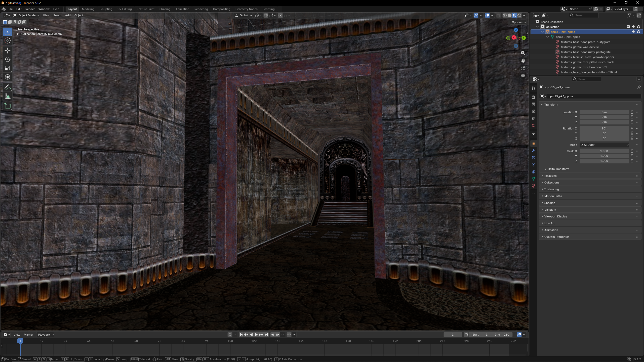Lock Location X with its padlock
The image size is (644, 362).
pos(632,112)
